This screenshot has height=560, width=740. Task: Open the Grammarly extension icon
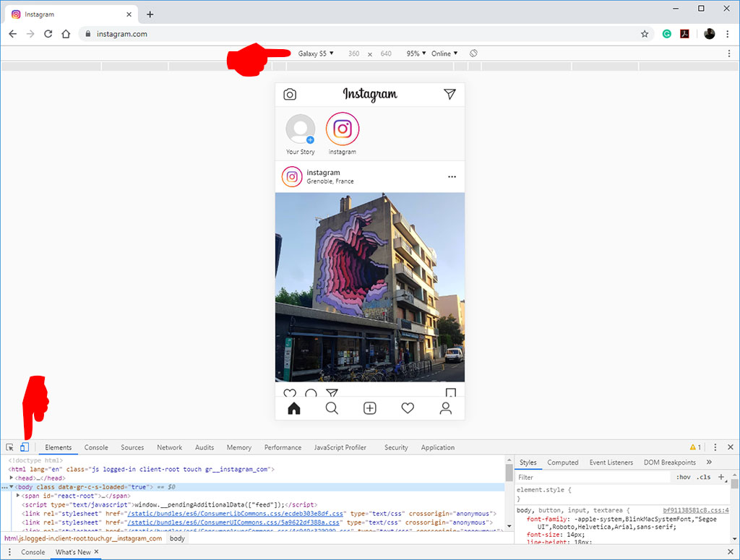pos(667,34)
